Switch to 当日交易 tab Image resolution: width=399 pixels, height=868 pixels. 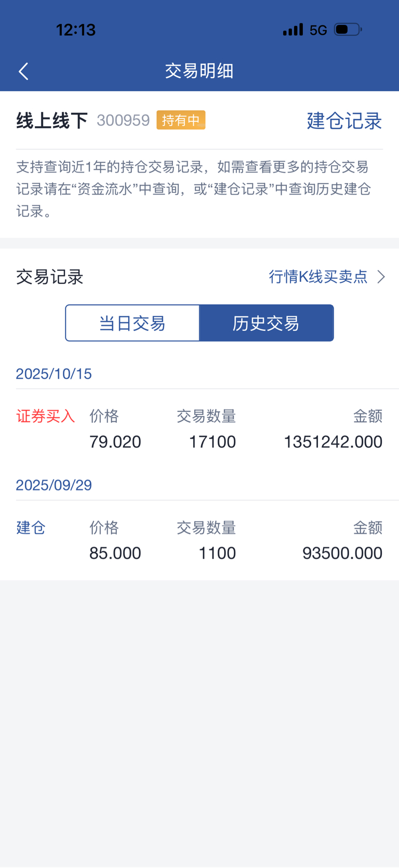[132, 323]
